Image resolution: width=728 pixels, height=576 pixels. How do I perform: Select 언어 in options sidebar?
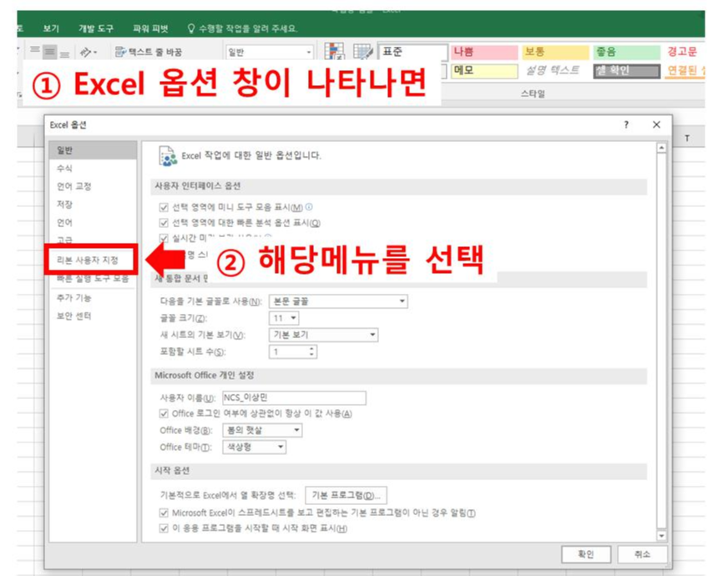pos(93,222)
